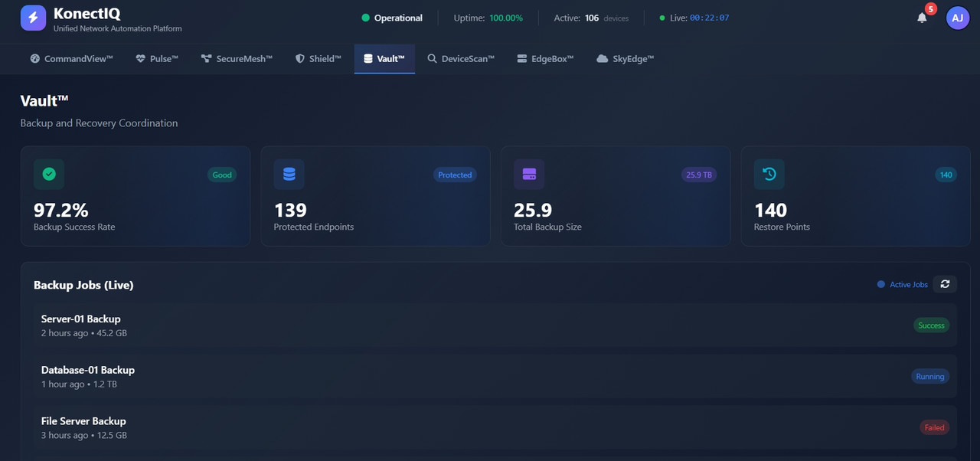Open the AJ user avatar menu
The width and height of the screenshot is (980, 461).
pos(958,18)
